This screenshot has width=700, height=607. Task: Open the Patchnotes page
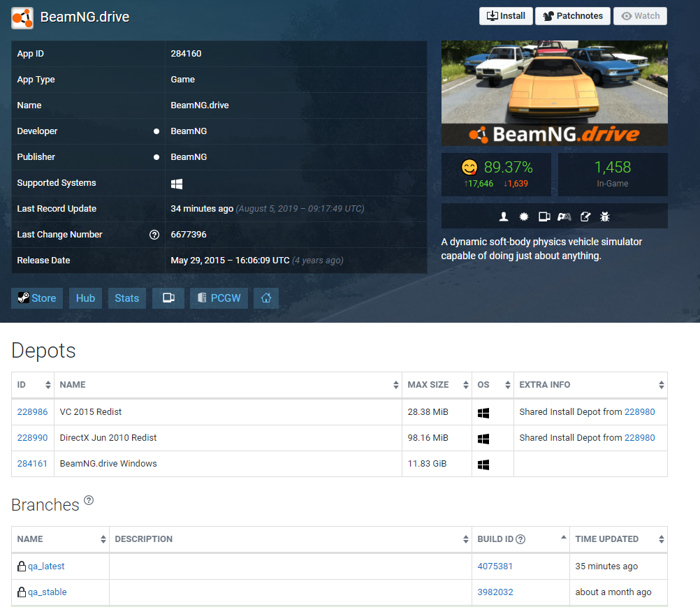[573, 16]
